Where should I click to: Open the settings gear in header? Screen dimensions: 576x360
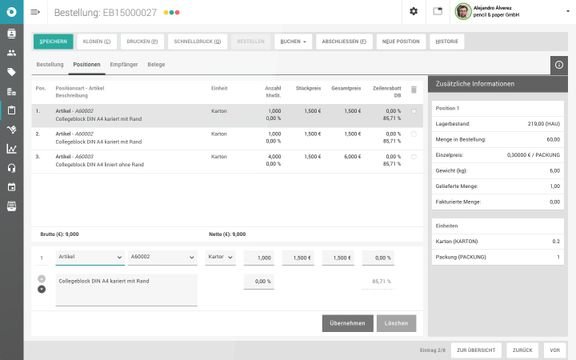point(413,11)
